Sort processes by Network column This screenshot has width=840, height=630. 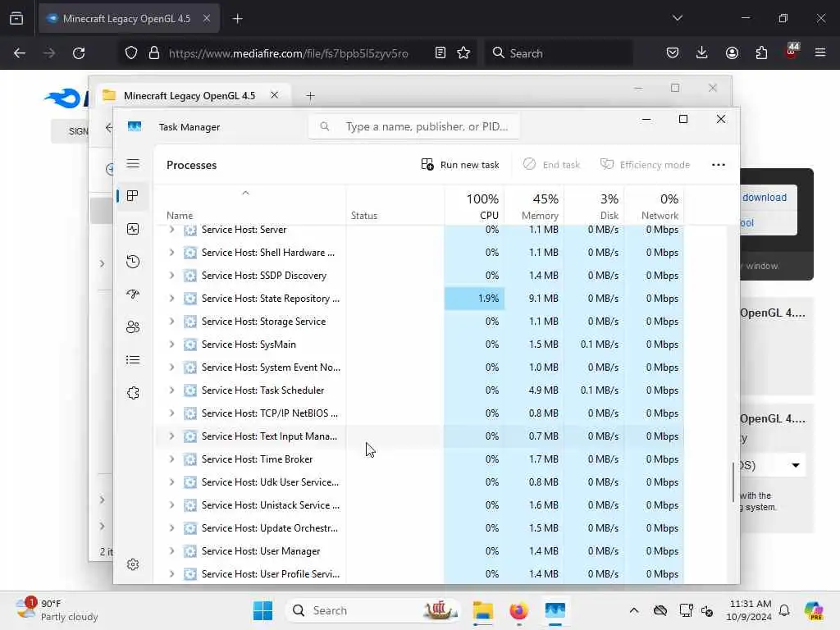point(654,206)
